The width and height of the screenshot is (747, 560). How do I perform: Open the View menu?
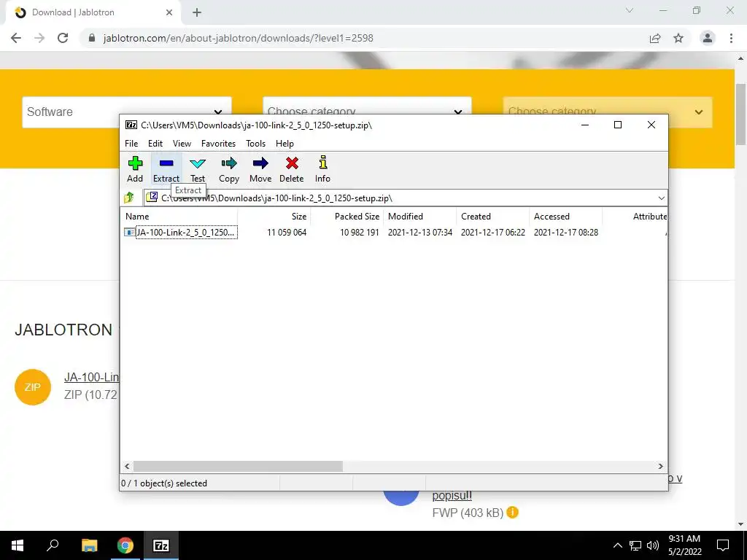182,144
